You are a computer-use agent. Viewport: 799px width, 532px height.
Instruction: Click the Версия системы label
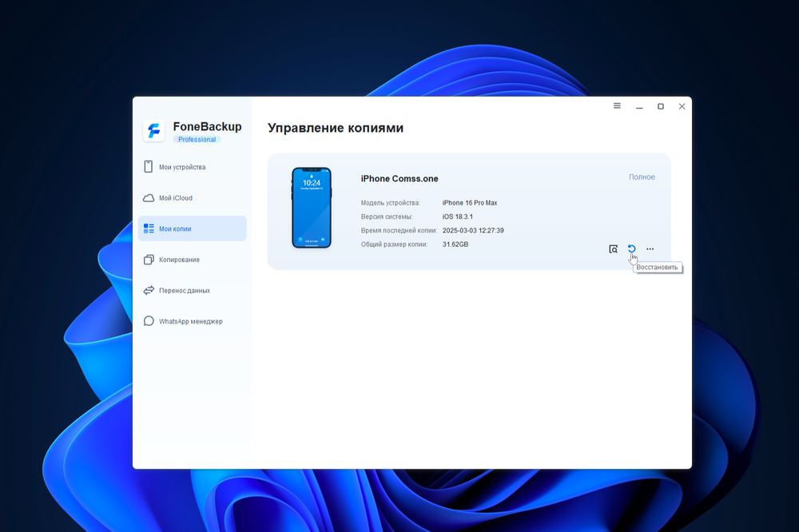coord(387,216)
